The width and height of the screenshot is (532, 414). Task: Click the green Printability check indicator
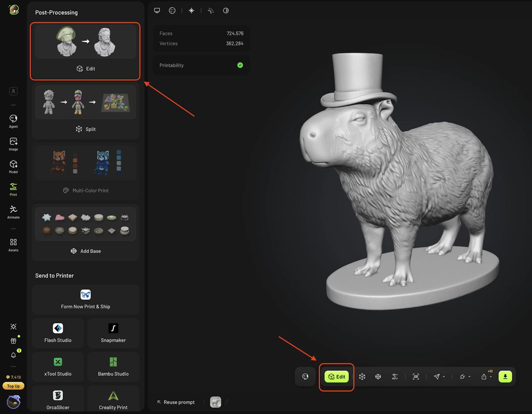coord(240,65)
